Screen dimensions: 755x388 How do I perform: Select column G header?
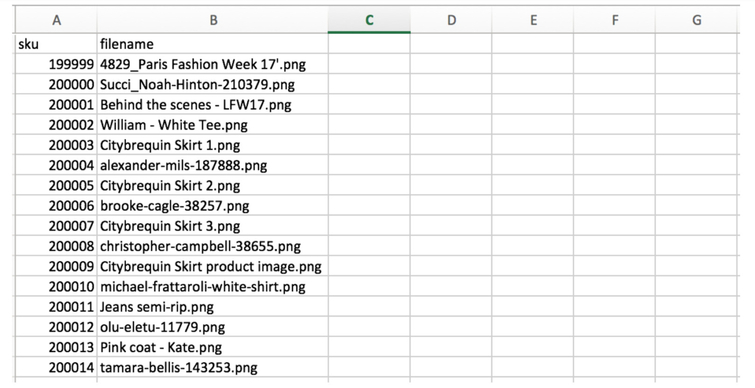click(x=697, y=20)
